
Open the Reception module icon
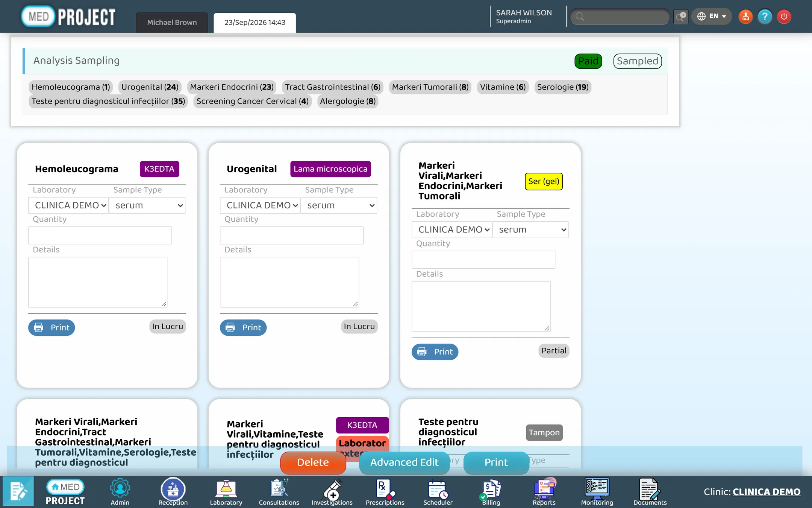click(173, 492)
